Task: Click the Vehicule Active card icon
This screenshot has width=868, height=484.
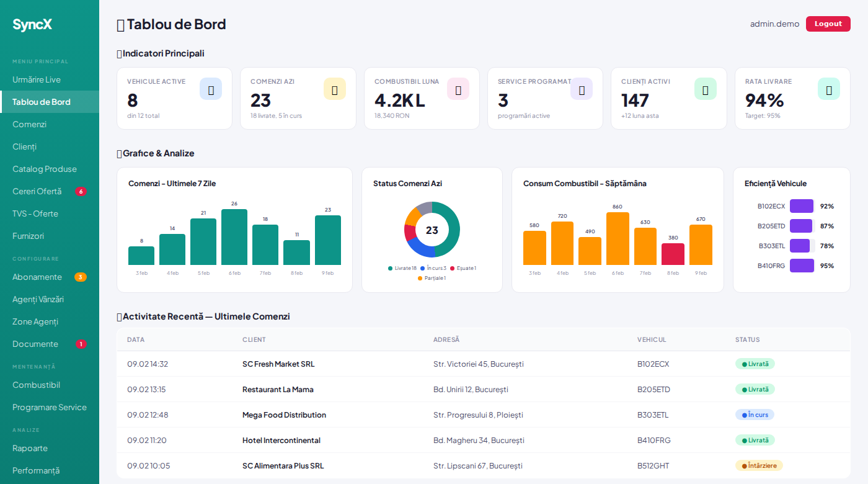Action: tap(211, 89)
